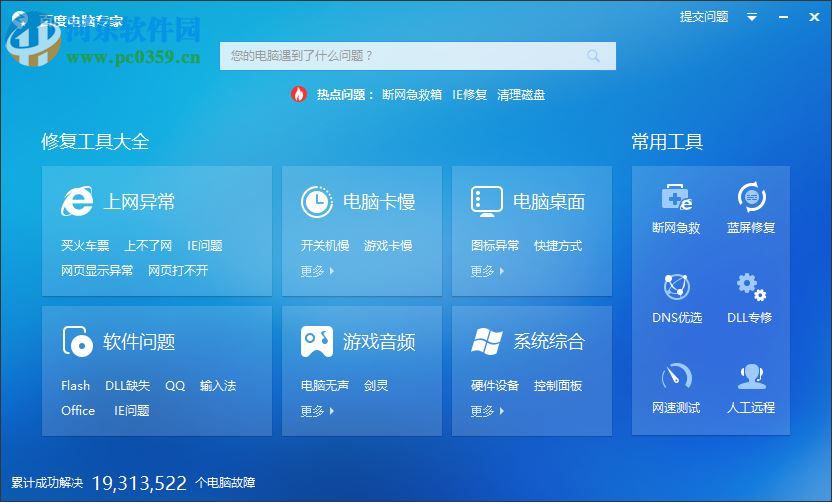This screenshot has height=502, width=832.
Task: Select the Flash link
Action: (75, 385)
